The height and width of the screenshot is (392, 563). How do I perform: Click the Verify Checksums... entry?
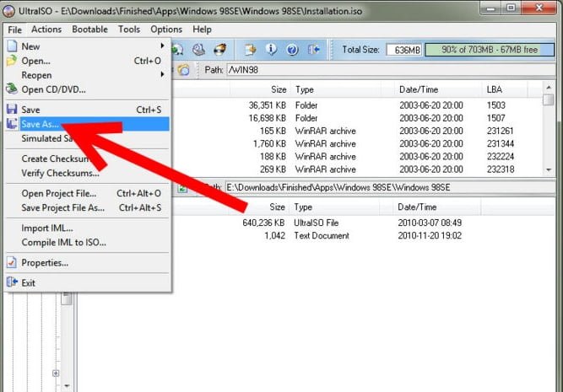tap(59, 174)
